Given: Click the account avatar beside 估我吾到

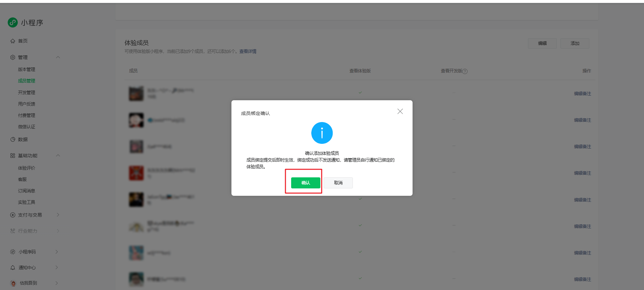Looking at the screenshot, I should pos(13,283).
